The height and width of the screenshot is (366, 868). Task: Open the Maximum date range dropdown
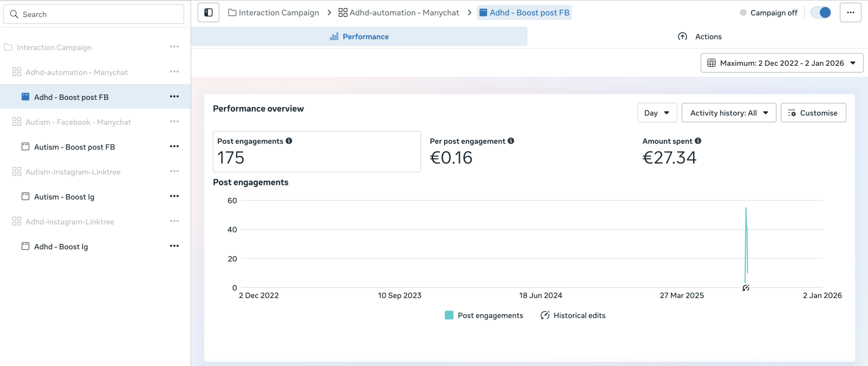click(782, 63)
